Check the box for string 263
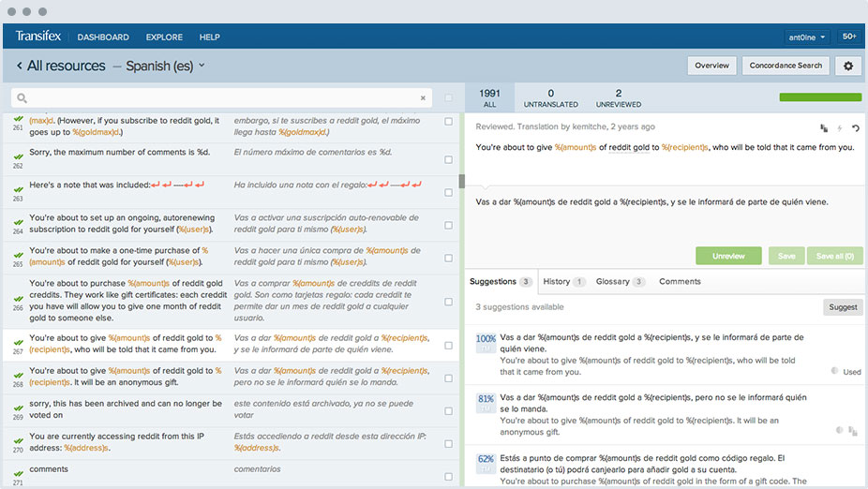The width and height of the screenshot is (868, 489). coord(448,192)
